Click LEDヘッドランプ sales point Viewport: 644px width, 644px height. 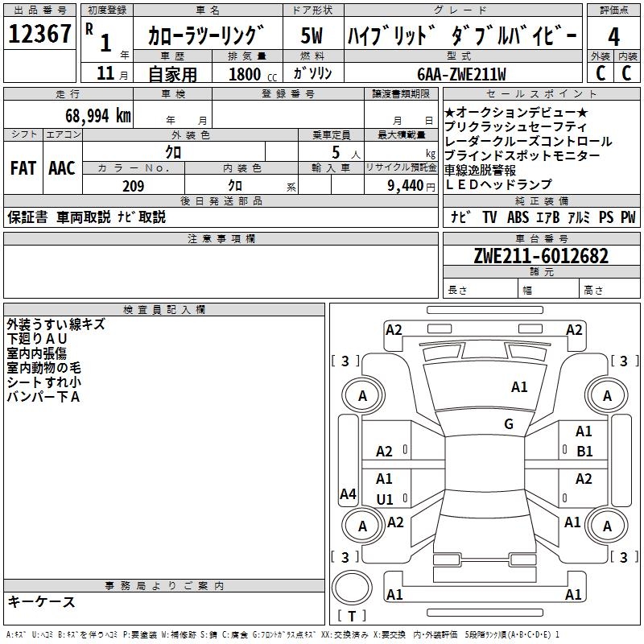coord(498,184)
